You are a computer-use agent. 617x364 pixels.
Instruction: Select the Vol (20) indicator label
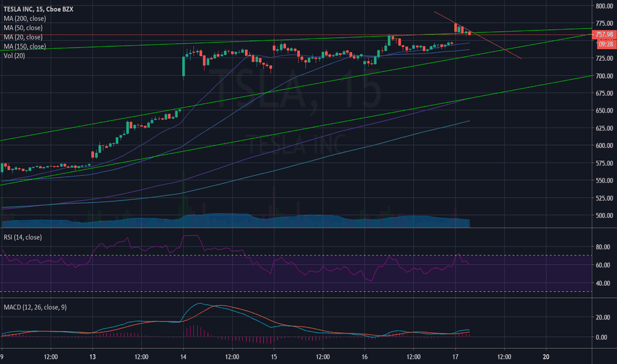(x=14, y=56)
